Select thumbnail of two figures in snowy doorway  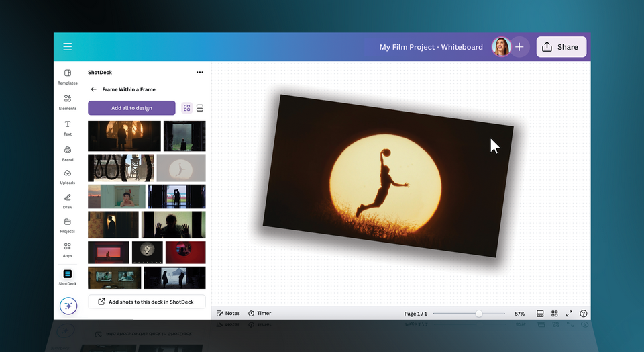(x=175, y=277)
